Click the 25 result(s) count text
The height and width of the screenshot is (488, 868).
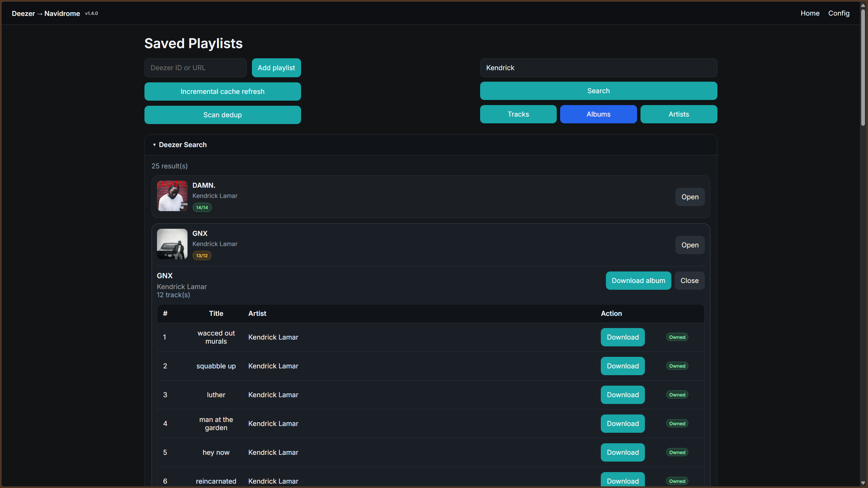pyautogui.click(x=170, y=166)
